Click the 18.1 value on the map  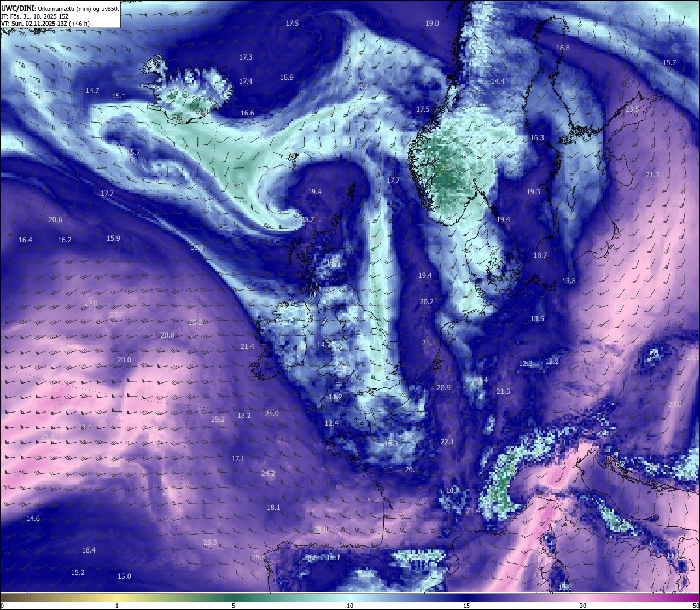tap(273, 507)
